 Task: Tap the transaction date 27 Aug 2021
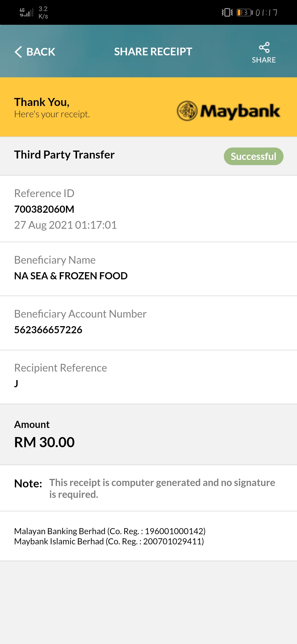tap(43, 225)
